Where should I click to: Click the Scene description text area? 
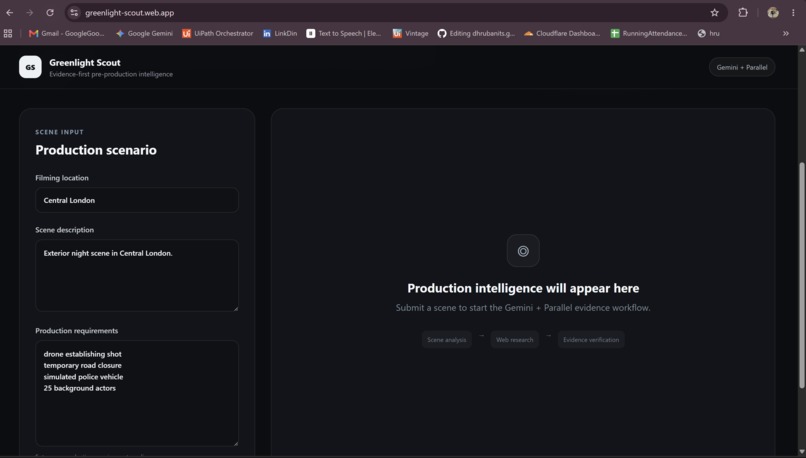tap(137, 276)
